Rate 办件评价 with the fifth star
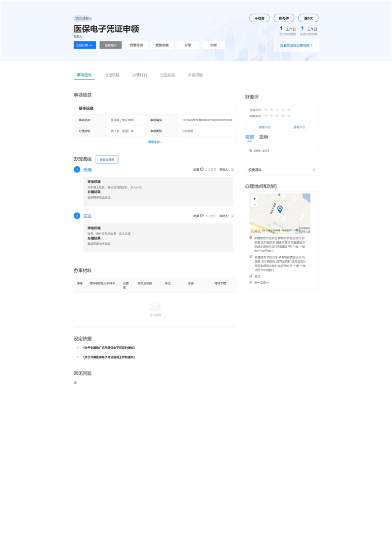The height and width of the screenshot is (555, 392). point(289,109)
